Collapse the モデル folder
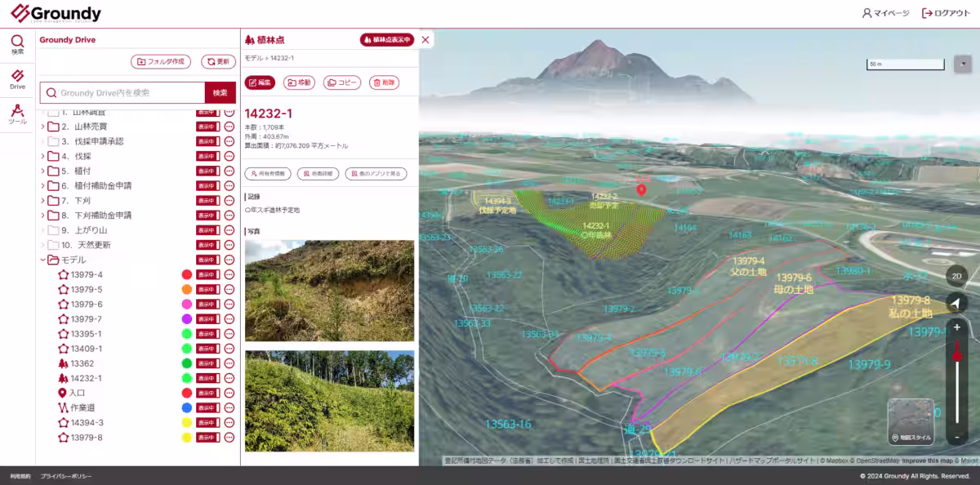Image resolution: width=980 pixels, height=485 pixels. (42, 260)
